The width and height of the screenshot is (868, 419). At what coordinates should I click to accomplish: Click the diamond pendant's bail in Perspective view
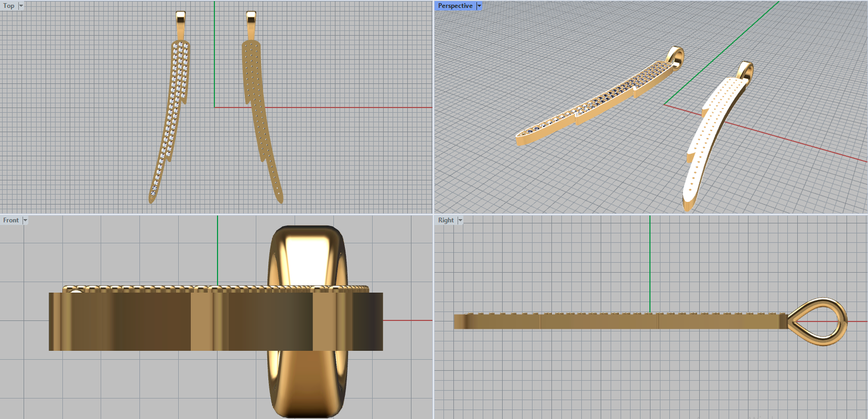point(675,56)
